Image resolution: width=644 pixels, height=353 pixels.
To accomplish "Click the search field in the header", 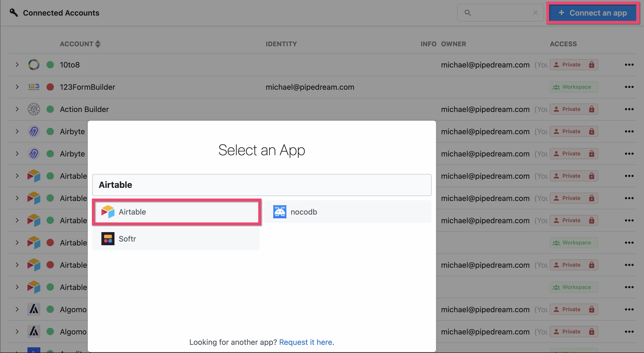I will (x=500, y=13).
